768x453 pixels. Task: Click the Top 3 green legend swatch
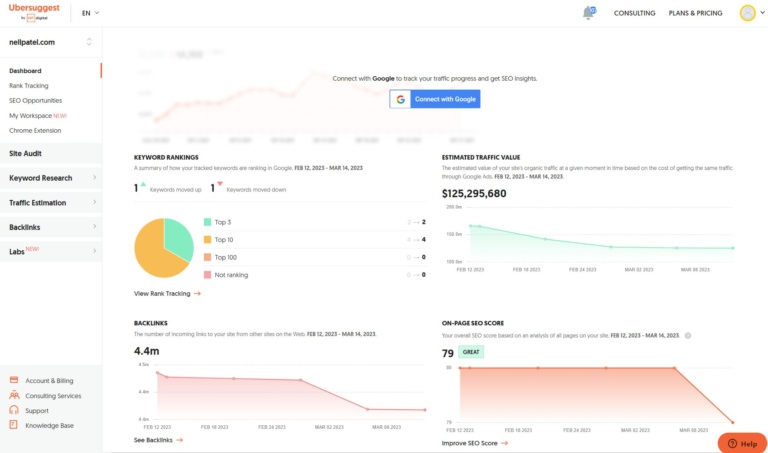pos(207,222)
